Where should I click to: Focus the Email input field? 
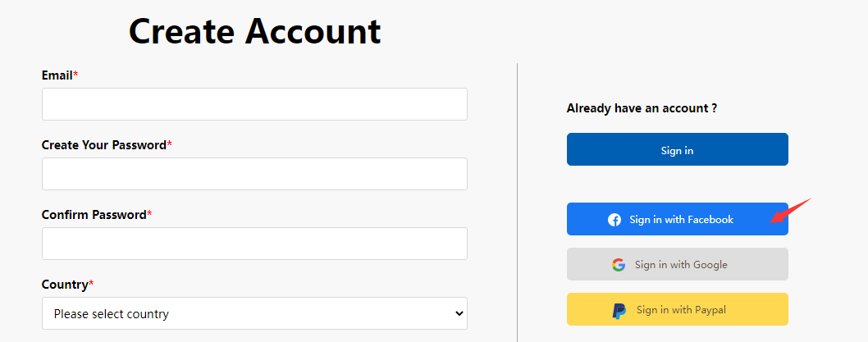254,104
